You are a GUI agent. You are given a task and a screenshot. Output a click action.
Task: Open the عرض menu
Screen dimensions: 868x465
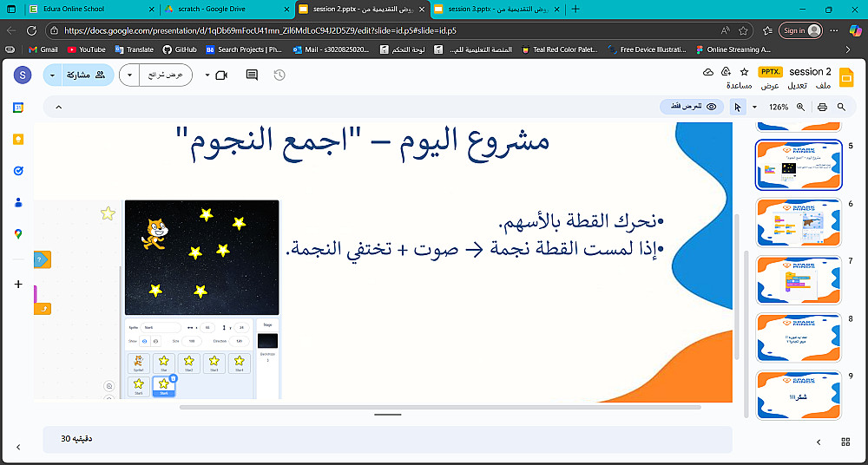[x=769, y=86]
